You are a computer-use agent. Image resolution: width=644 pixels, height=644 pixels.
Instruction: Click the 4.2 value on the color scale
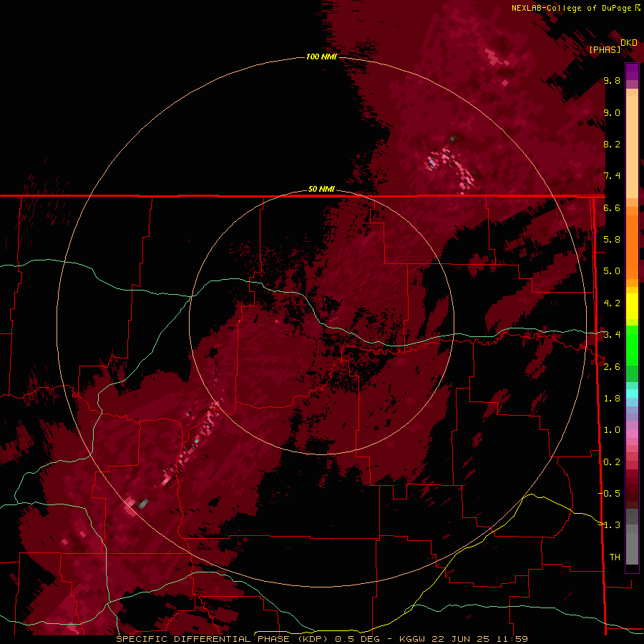pos(612,303)
